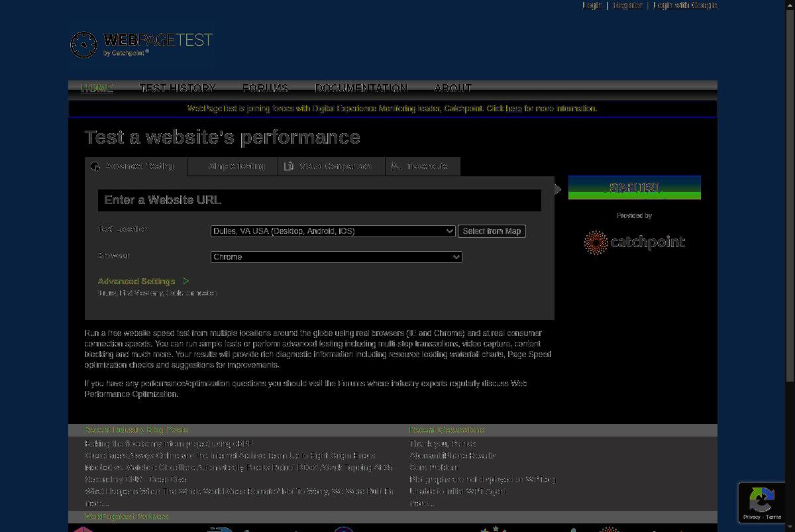The image size is (795, 532).
Task: Open the 'Thank you, Patrick' discussion
Action: pyautogui.click(x=443, y=444)
